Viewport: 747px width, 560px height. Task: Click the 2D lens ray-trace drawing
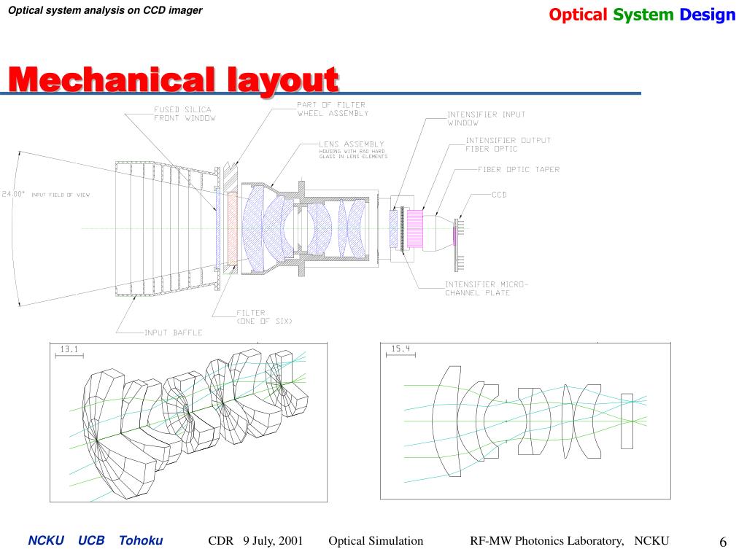(525, 421)
